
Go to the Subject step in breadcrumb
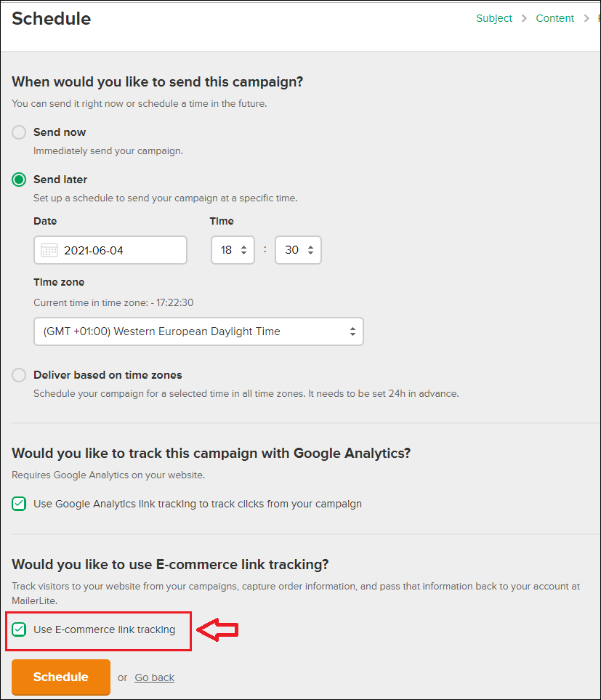pos(494,18)
